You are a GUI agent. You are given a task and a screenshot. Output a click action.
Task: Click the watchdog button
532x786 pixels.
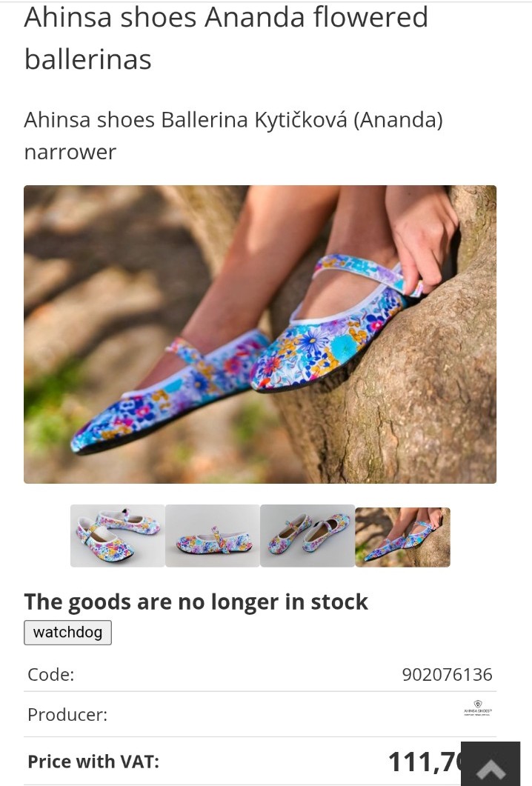67,632
